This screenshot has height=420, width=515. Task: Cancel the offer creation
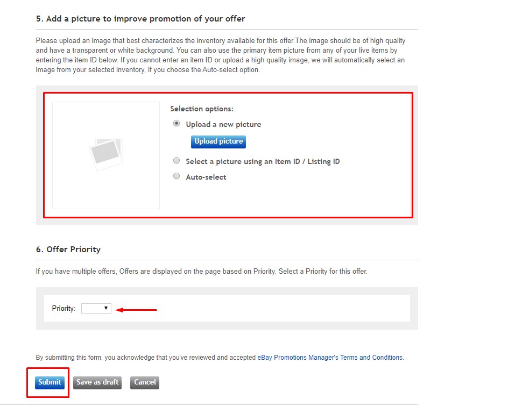click(145, 382)
